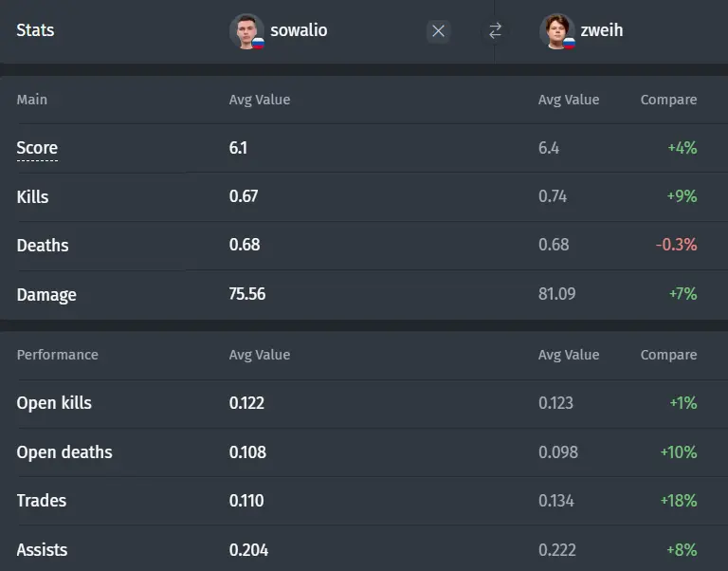Screen dimensions: 728x571
Task: Click the Performance section header
Action: 58,355
